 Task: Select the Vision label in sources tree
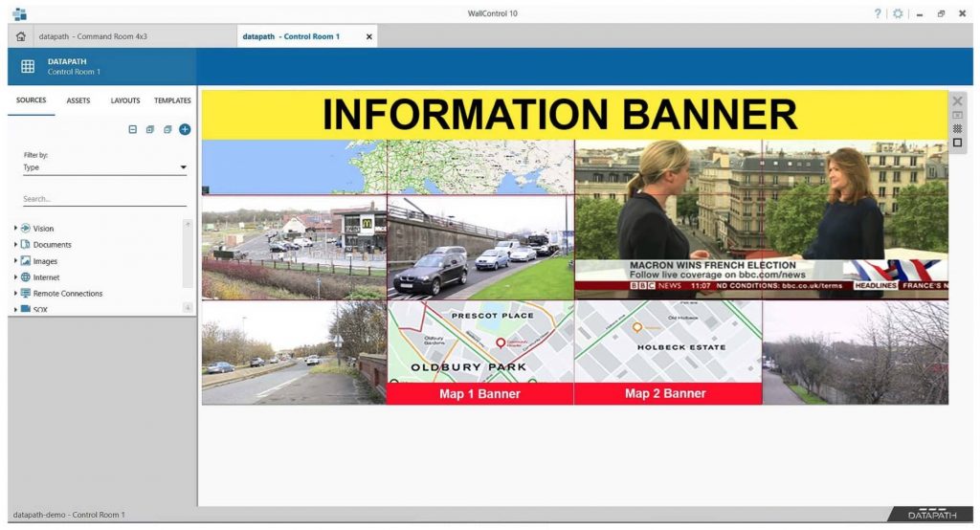point(43,229)
